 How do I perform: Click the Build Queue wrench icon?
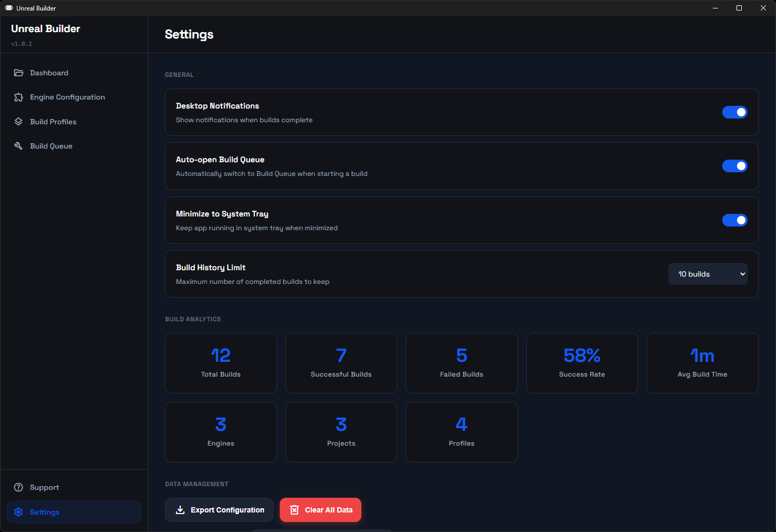tap(18, 146)
